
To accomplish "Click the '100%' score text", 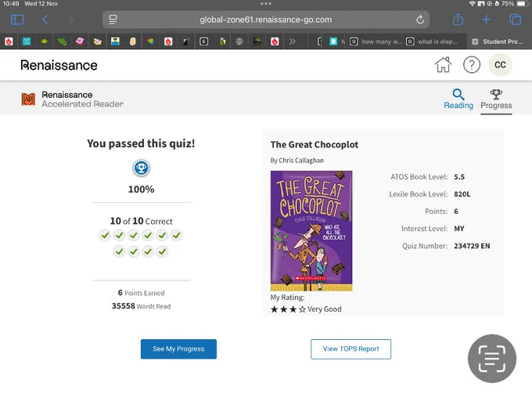I will tap(141, 190).
